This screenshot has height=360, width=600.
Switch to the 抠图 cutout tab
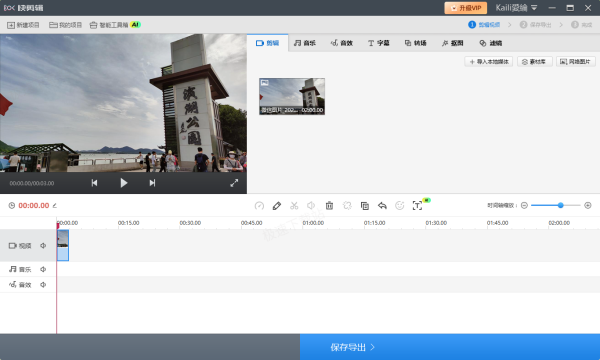point(453,43)
